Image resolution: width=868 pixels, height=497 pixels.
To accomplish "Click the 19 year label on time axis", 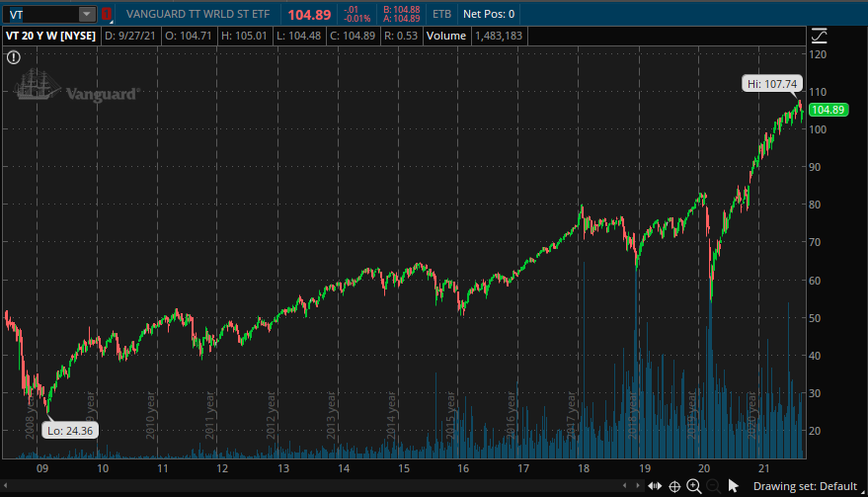I will pyautogui.click(x=645, y=468).
